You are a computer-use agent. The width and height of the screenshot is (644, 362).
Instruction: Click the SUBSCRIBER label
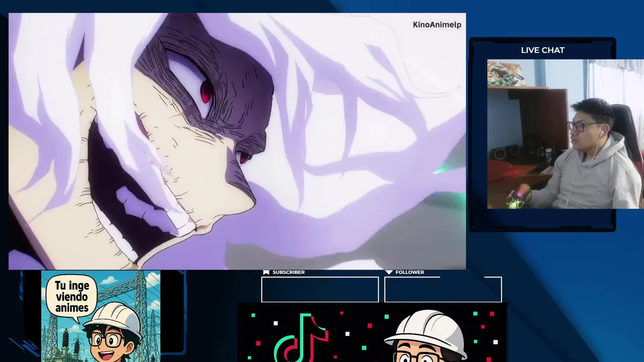click(288, 272)
